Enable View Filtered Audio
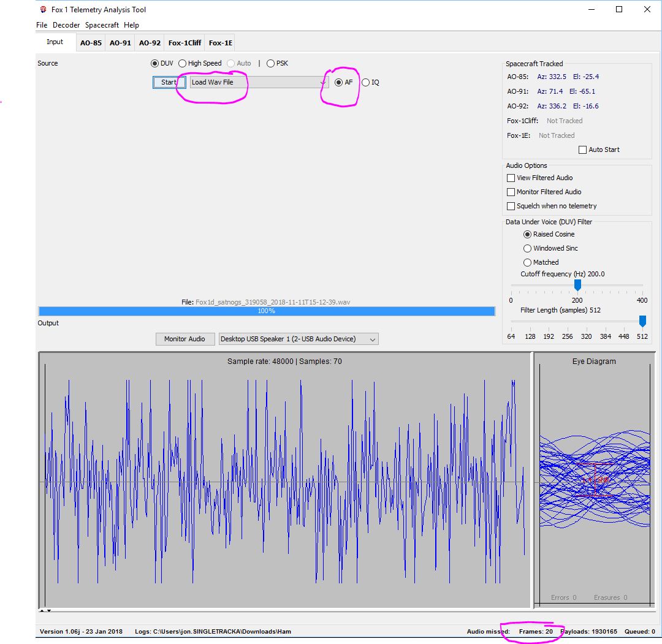This screenshot has width=662, height=644. [x=511, y=178]
